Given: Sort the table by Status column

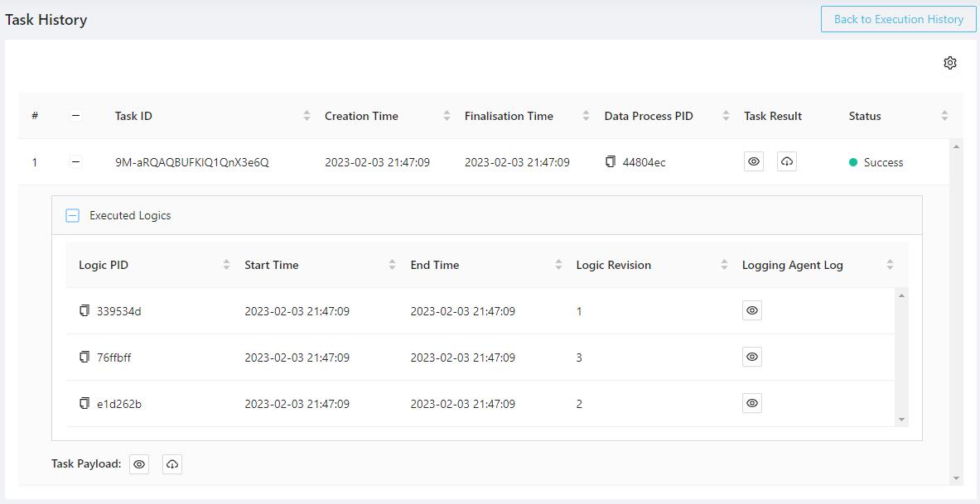Looking at the screenshot, I should pyautogui.click(x=944, y=116).
